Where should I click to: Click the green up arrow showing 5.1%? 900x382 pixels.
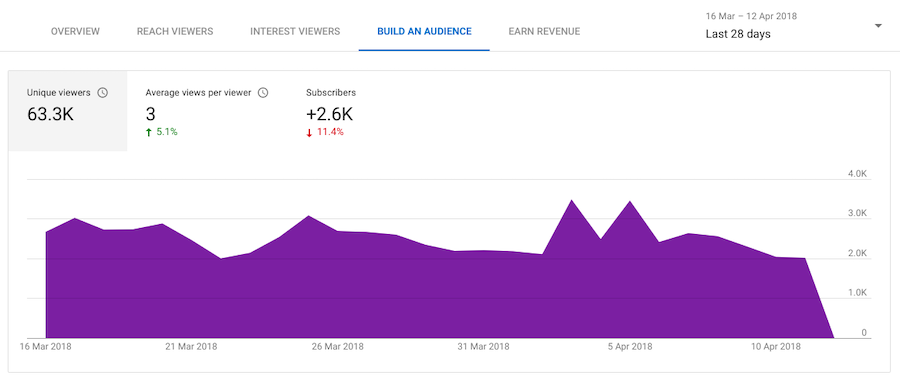149,132
